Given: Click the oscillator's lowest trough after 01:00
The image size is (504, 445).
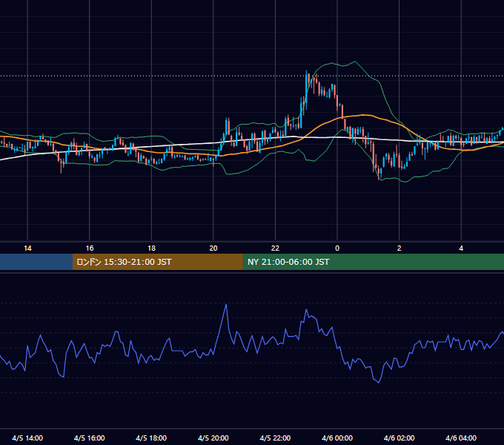Looking at the screenshot, I should (x=379, y=383).
